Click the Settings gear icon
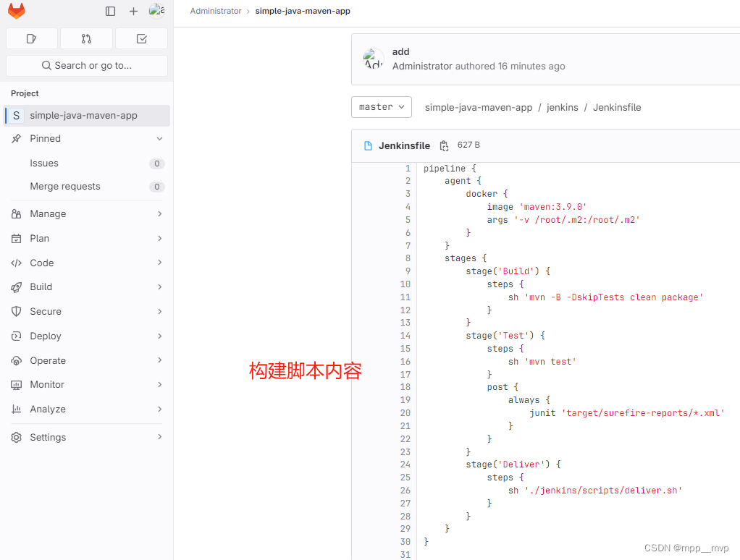 click(17, 438)
